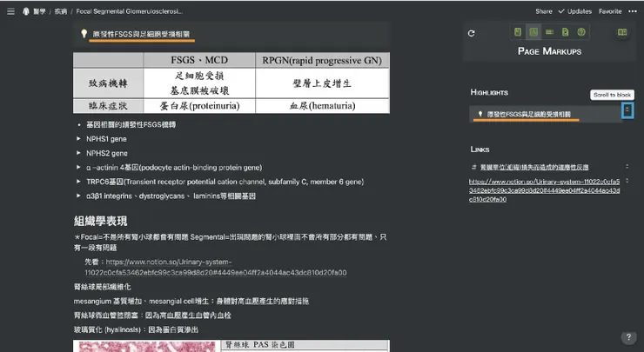Open the 腎臟單位 link entry in Links

(x=534, y=167)
